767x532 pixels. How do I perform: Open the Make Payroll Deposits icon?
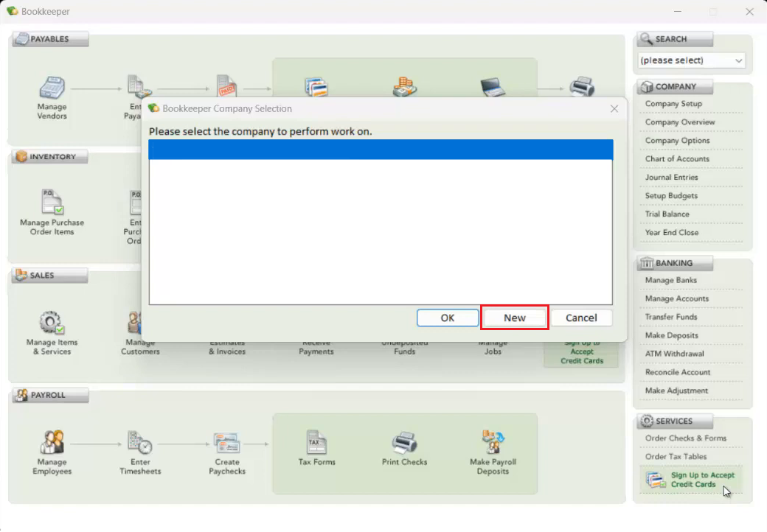click(493, 442)
